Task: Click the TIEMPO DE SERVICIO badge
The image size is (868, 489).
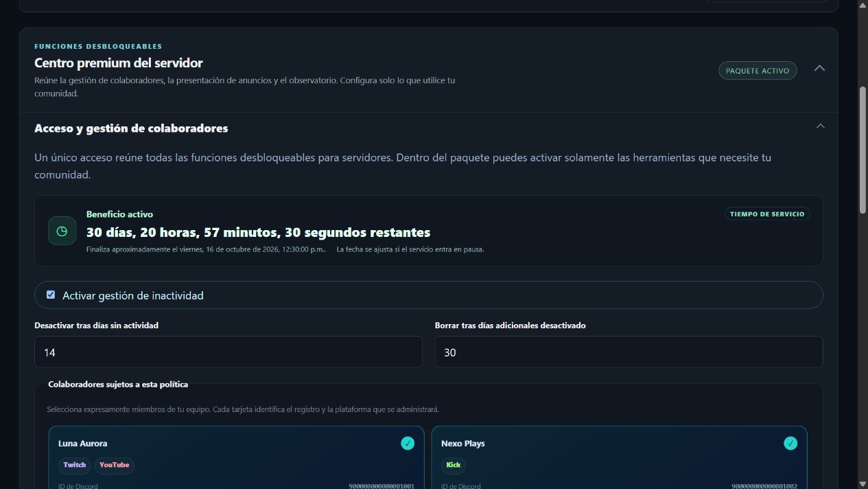Action: tap(767, 214)
